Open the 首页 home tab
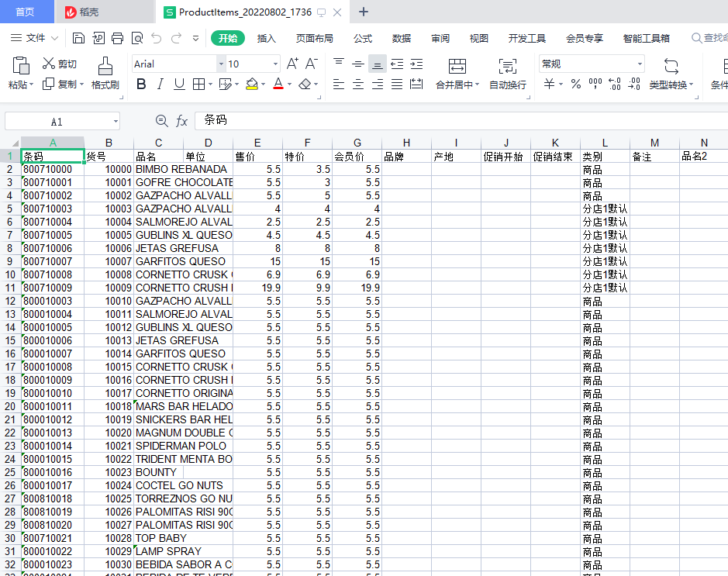The width and height of the screenshot is (728, 576). pos(26,12)
